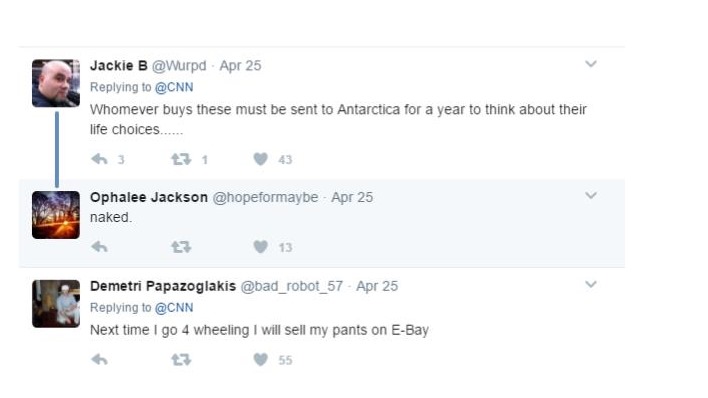View Jackie B's profile picture
The width and height of the screenshot is (708, 398).
pyautogui.click(x=56, y=83)
